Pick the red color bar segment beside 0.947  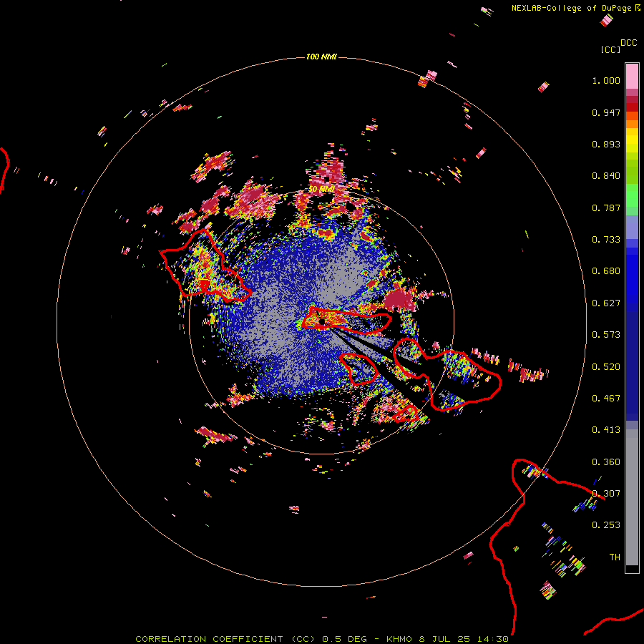coord(632,107)
